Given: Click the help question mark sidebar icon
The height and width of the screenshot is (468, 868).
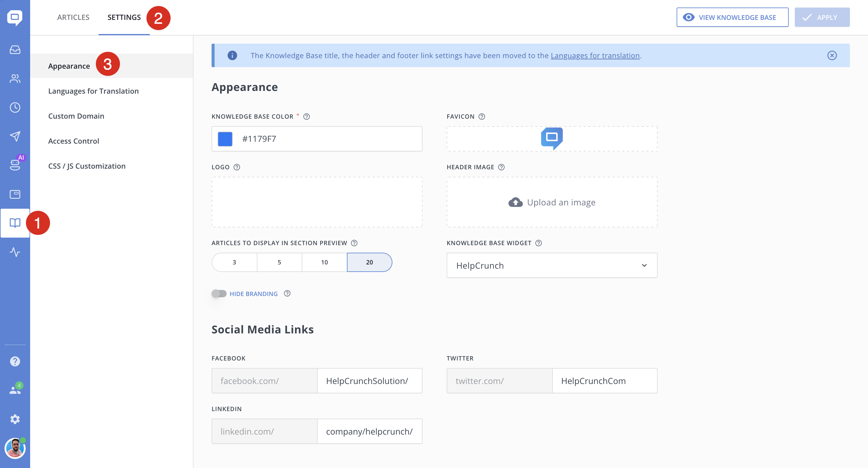Looking at the screenshot, I should (15, 361).
